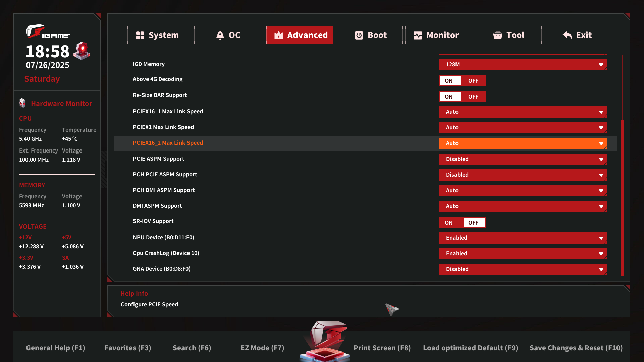Open IGD Memory 128M dropdown
Viewport: 644px width, 362px height.
click(x=523, y=65)
